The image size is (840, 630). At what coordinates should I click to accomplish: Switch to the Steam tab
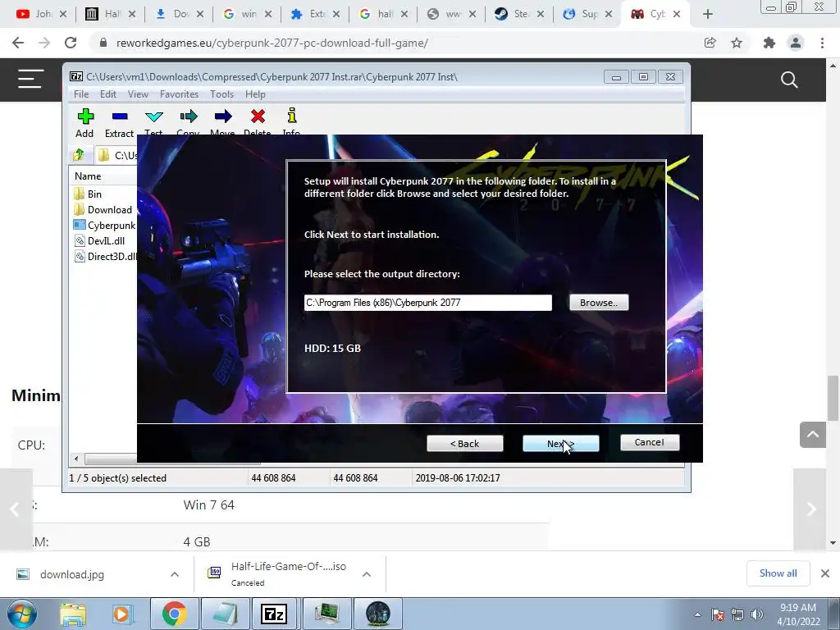coord(519,14)
